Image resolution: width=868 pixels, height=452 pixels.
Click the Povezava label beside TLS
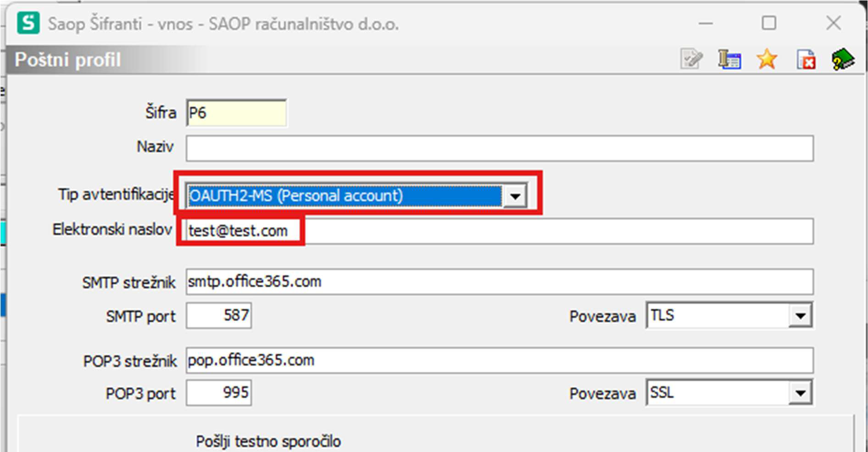(x=602, y=316)
